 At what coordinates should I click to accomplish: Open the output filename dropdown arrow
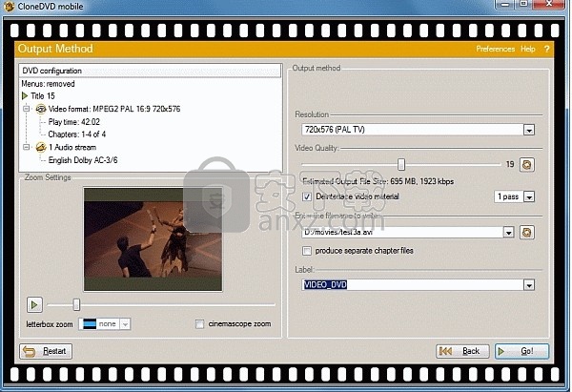click(x=508, y=232)
